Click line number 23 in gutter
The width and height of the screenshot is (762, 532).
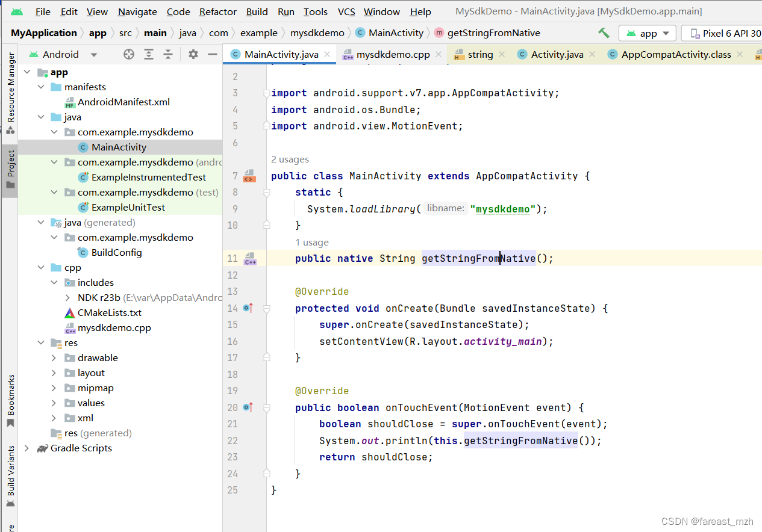click(233, 457)
